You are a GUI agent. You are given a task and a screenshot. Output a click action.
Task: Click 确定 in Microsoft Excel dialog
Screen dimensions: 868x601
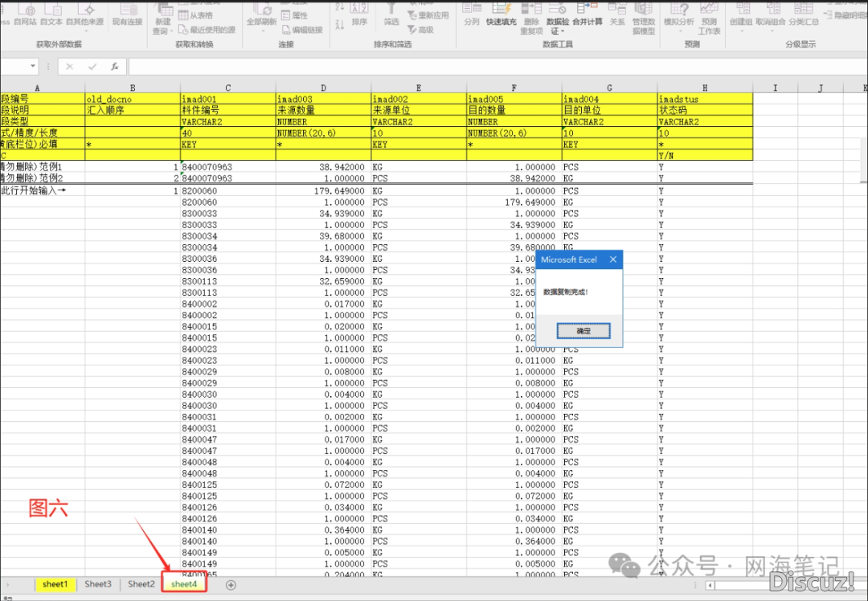[583, 331]
